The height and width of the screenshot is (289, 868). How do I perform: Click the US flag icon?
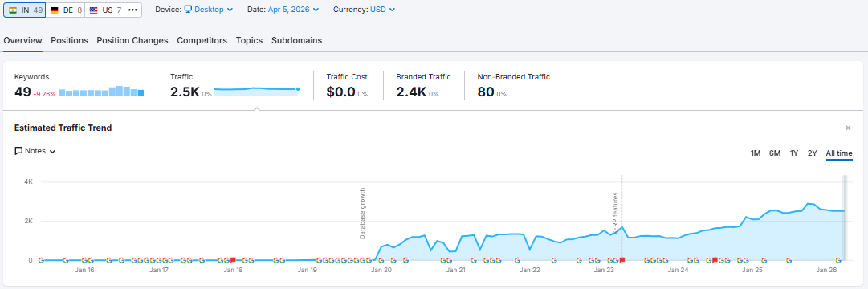coord(94,10)
